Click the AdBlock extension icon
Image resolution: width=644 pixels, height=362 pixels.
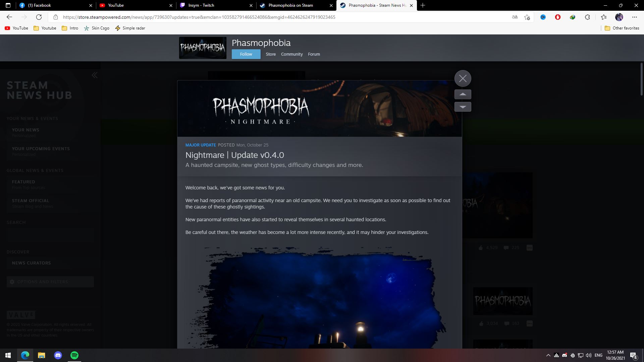pos(558,17)
